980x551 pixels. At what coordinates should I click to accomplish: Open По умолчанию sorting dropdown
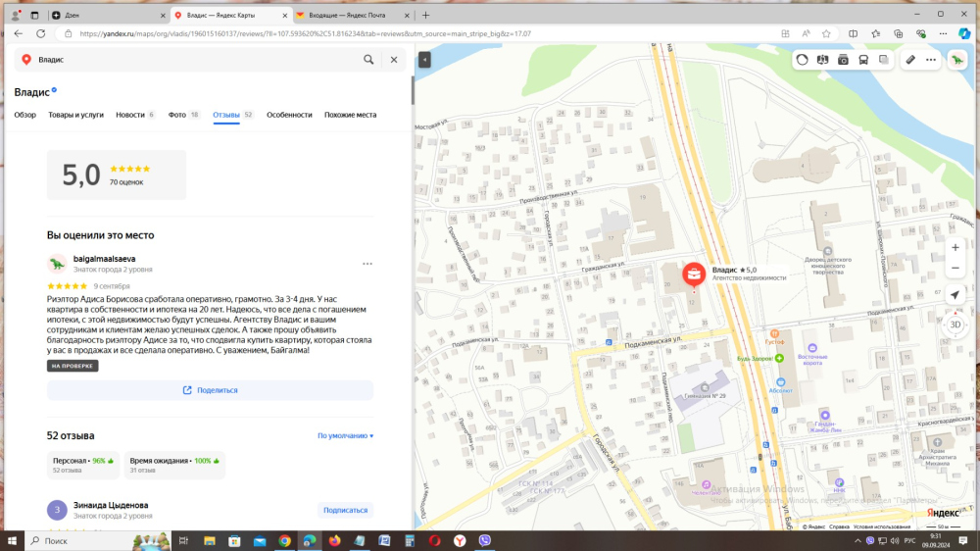click(x=346, y=436)
